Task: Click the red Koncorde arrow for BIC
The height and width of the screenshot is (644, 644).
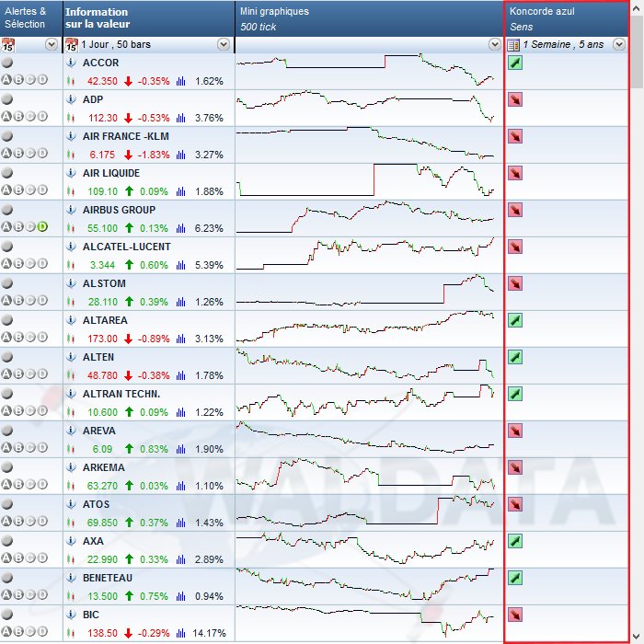Action: point(515,615)
